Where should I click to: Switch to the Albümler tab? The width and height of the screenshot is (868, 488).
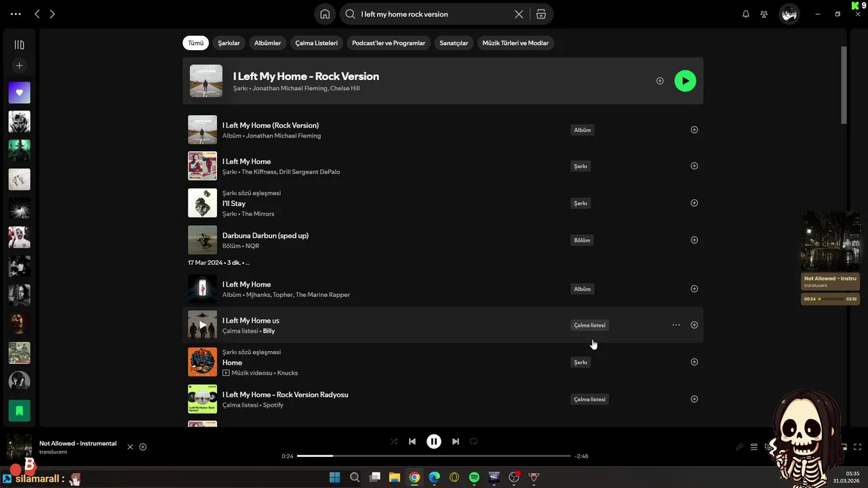tap(267, 43)
